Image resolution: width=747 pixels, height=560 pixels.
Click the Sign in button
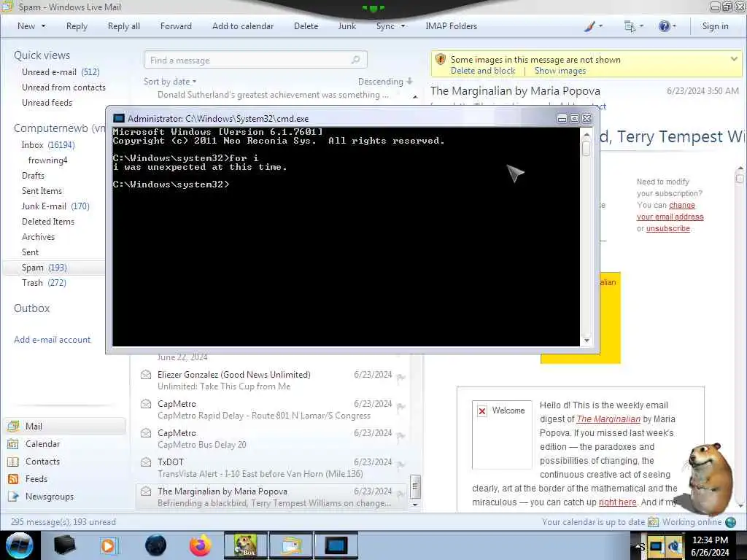click(x=715, y=26)
